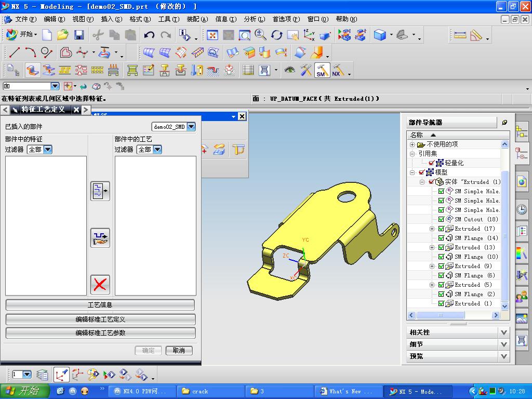
Task: Click the red X delete icon
Action: [100, 284]
